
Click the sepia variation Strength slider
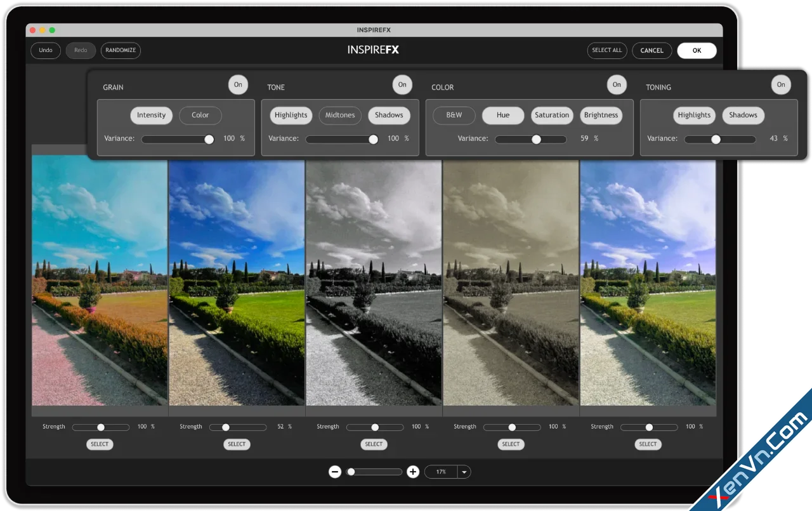click(512, 427)
